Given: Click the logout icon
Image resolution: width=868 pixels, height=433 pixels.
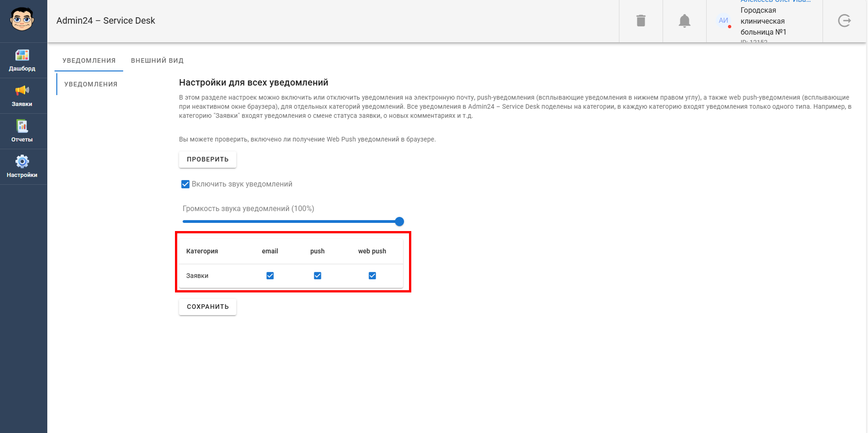Looking at the screenshot, I should point(844,20).
